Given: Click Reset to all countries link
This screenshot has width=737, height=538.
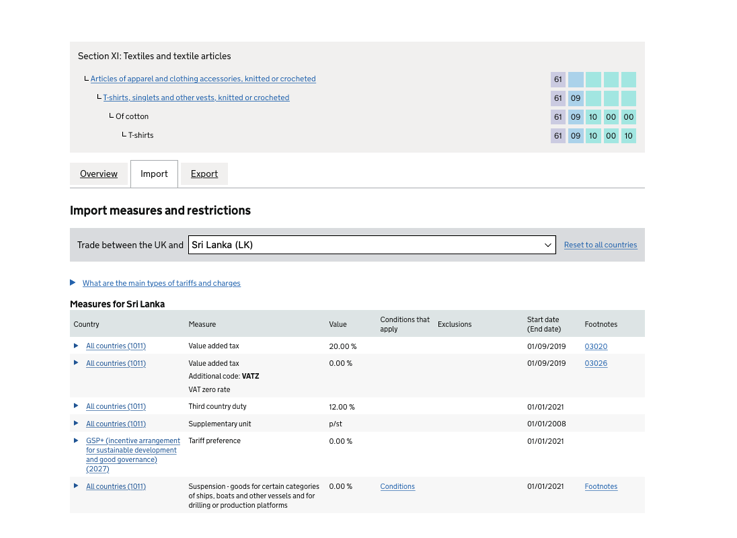Looking at the screenshot, I should click(600, 245).
